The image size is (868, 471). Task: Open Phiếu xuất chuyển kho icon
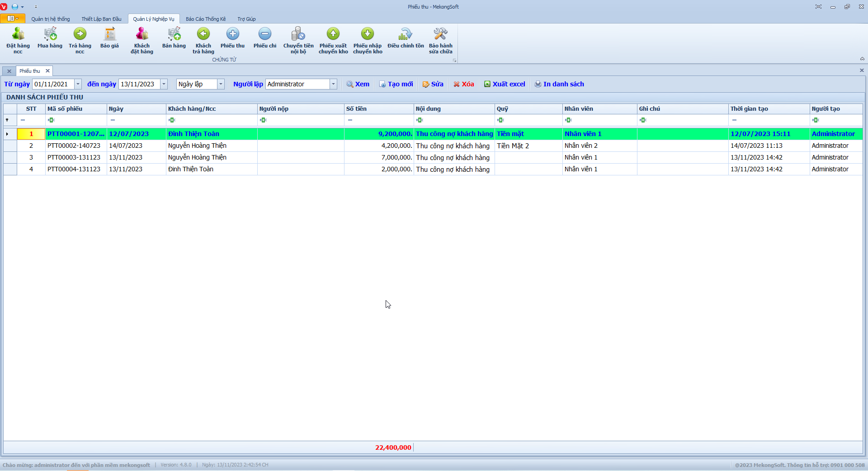(x=333, y=35)
